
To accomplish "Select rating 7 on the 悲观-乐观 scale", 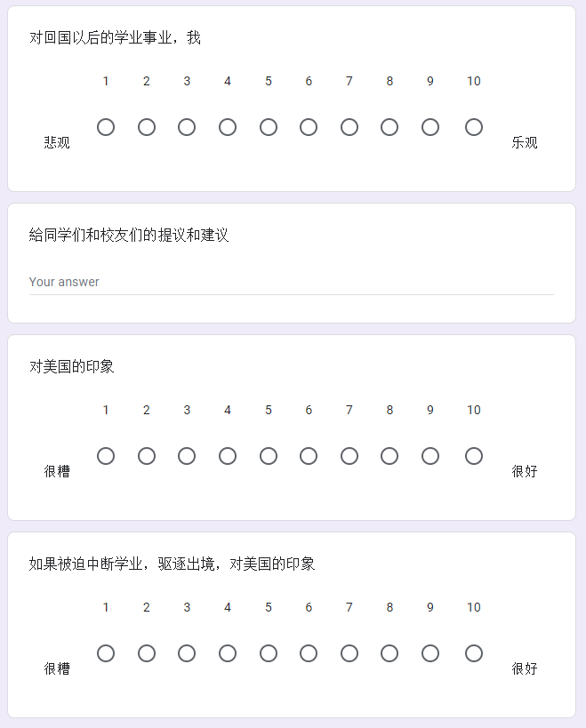I will point(349,127).
